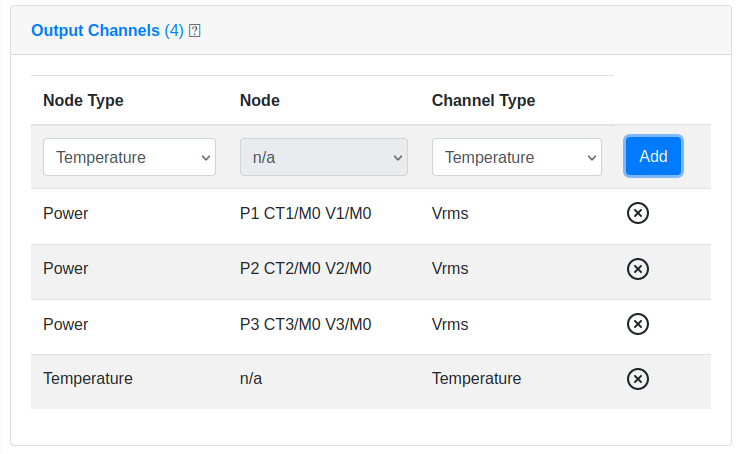Select the P2 CT2/M0 V2/M0 node cell
Screen dimensions: 736x454
[306, 269]
